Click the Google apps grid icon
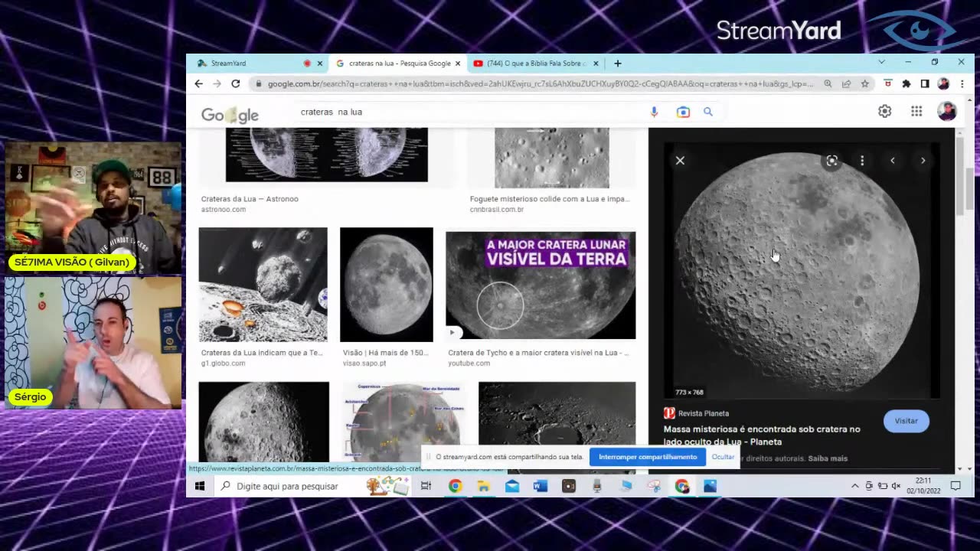Viewport: 980px width, 551px height. (916, 112)
